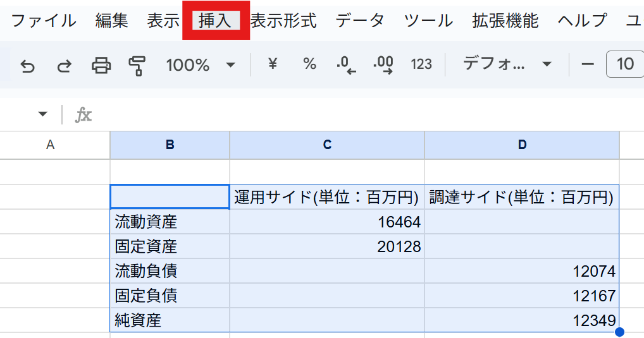Screen dimensions: 644x338
Task: Open the 123 number formats menu
Action: (421, 64)
